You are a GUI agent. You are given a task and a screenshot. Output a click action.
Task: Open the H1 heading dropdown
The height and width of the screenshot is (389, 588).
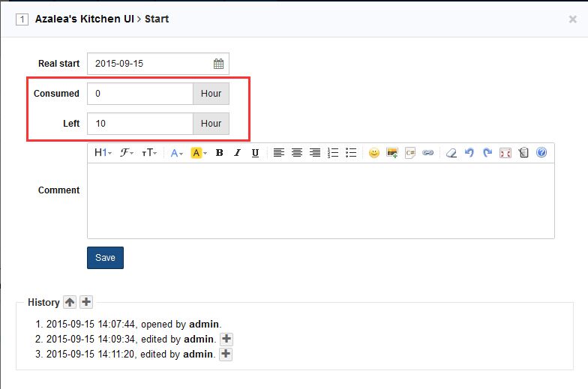(x=103, y=153)
